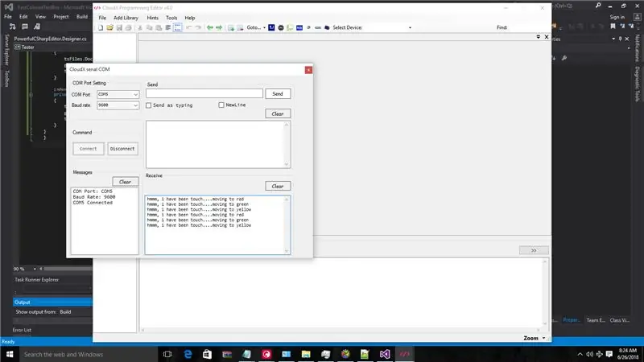Click highlighted line-numbering icon in toolbar

[177, 27]
